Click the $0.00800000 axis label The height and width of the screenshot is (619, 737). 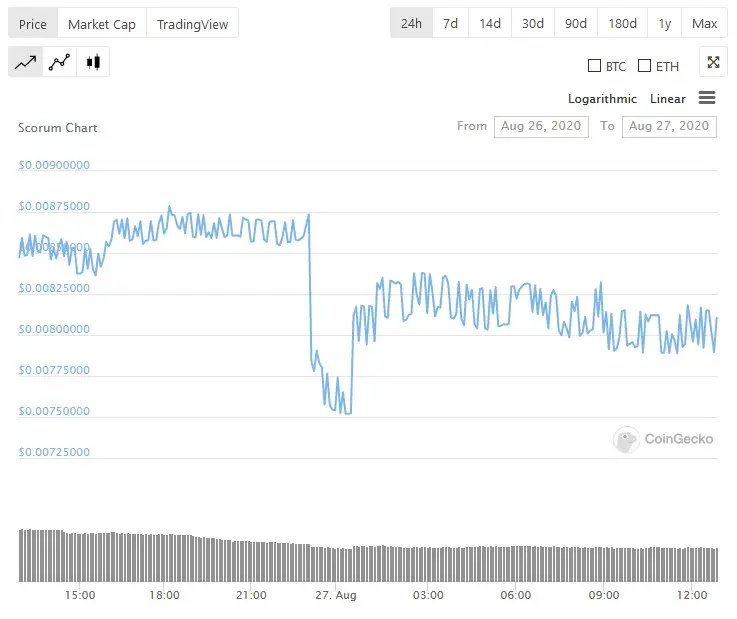(x=54, y=329)
